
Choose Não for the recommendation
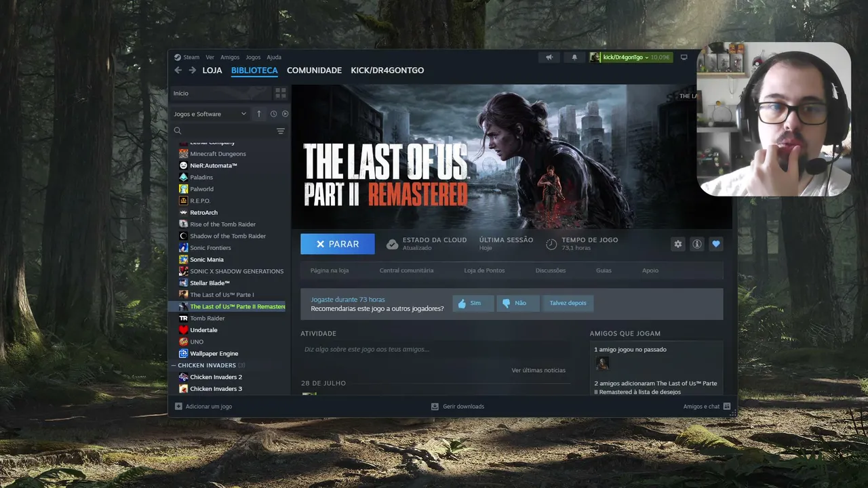pyautogui.click(x=518, y=303)
